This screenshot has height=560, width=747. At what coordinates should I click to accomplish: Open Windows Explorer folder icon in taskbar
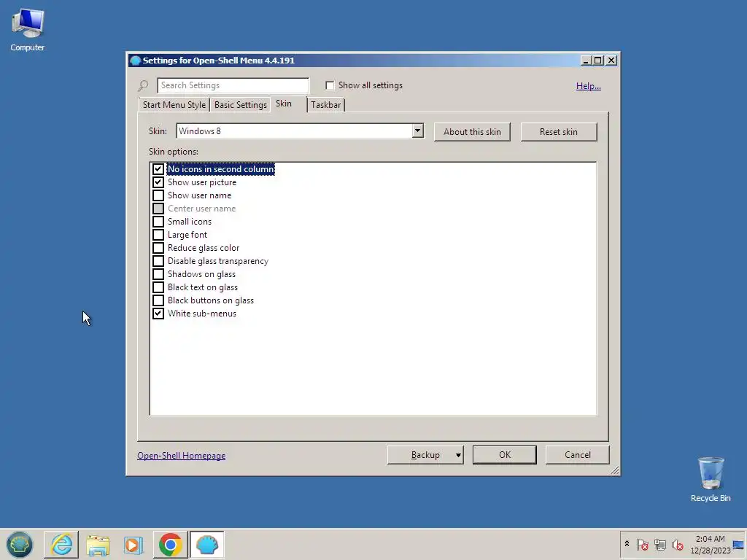(98, 544)
